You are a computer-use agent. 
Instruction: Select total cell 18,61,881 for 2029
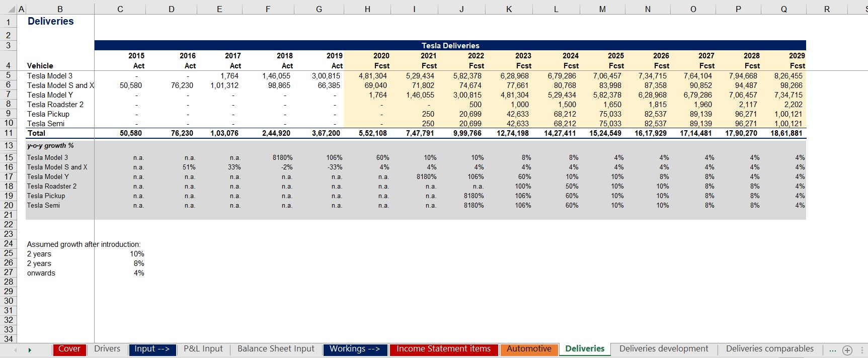click(x=786, y=133)
